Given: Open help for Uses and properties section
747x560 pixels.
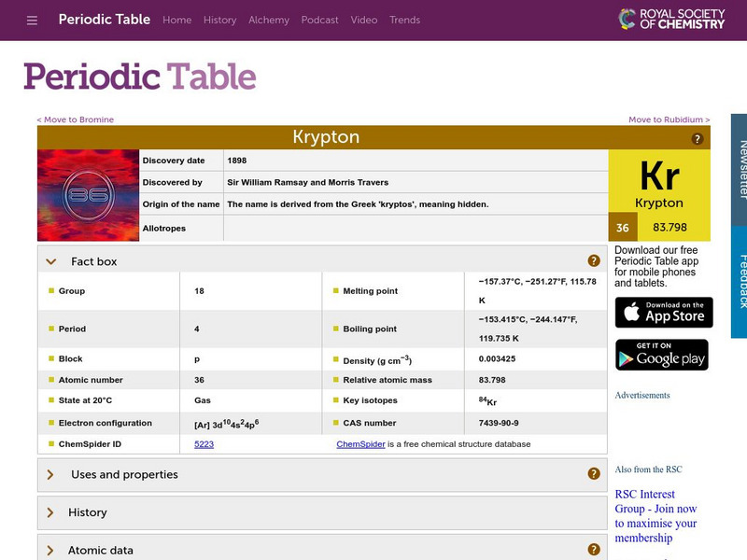Looking at the screenshot, I should point(594,474).
